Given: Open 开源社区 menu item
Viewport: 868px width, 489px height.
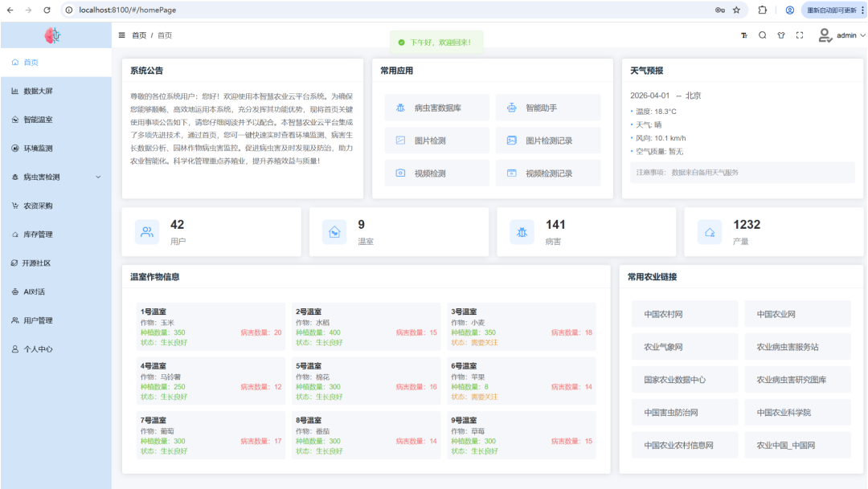Looking at the screenshot, I should [56, 263].
